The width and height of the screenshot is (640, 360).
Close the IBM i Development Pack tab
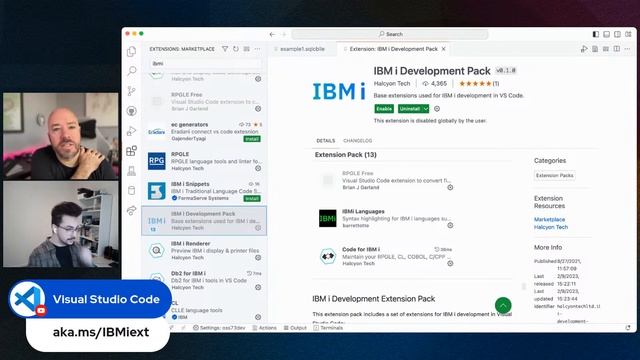point(444,49)
